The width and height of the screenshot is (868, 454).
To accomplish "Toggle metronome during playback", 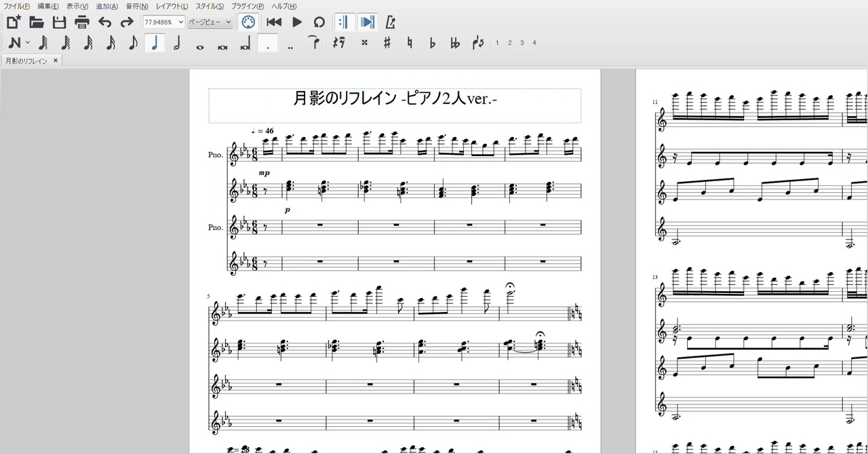I will 391,22.
